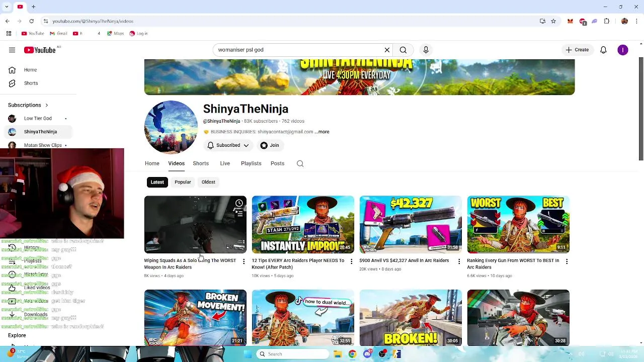Open options for Wiping Squads video
This screenshot has height=362, width=644.
244,261
